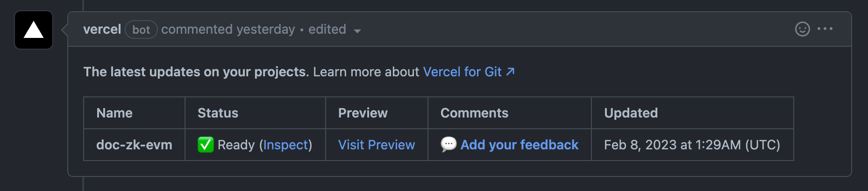Click the external link arrow icon

511,72
